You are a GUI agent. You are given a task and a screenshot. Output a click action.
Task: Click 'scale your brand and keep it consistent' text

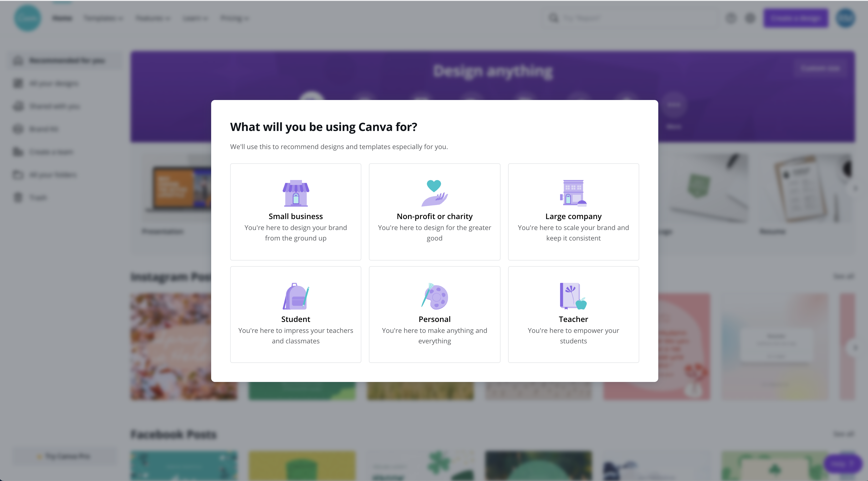coord(573,233)
